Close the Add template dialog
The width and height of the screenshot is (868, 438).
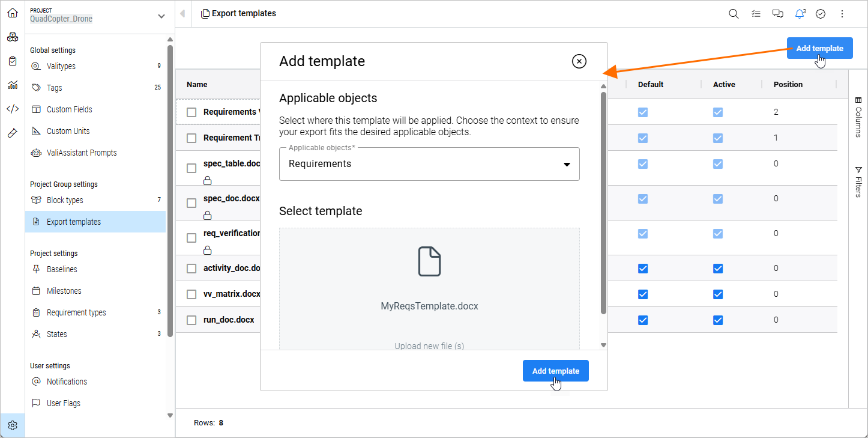tap(579, 61)
